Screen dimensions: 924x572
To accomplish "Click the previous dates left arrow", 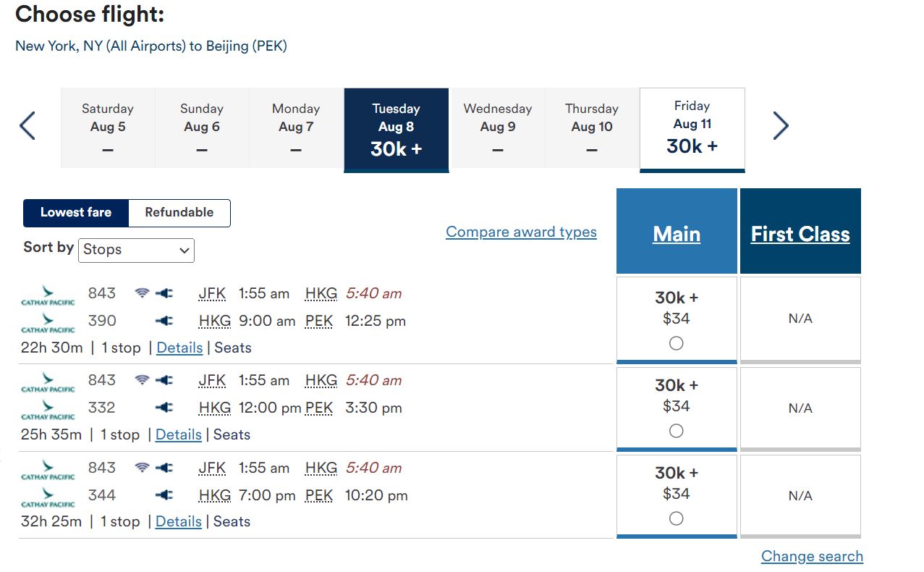I will click(27, 126).
